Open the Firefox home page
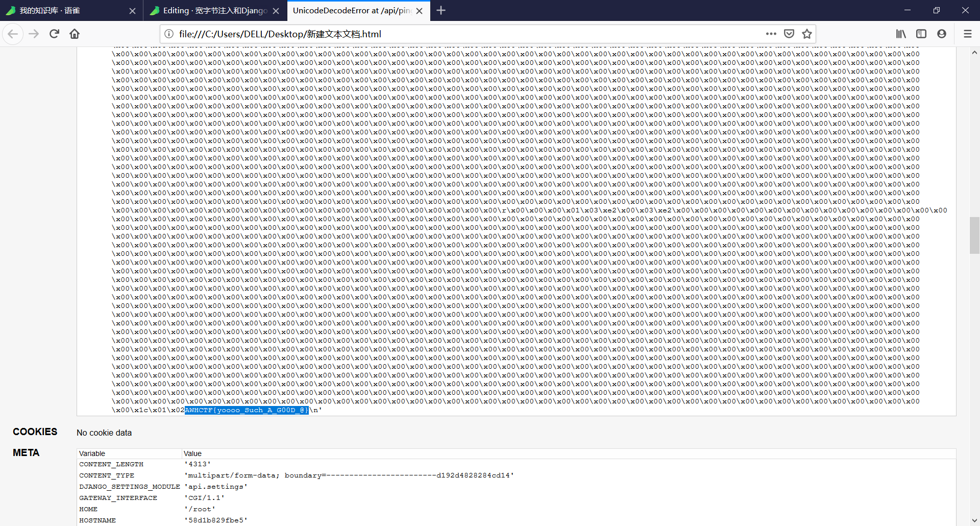Viewport: 980px width, 526px height. 75,34
